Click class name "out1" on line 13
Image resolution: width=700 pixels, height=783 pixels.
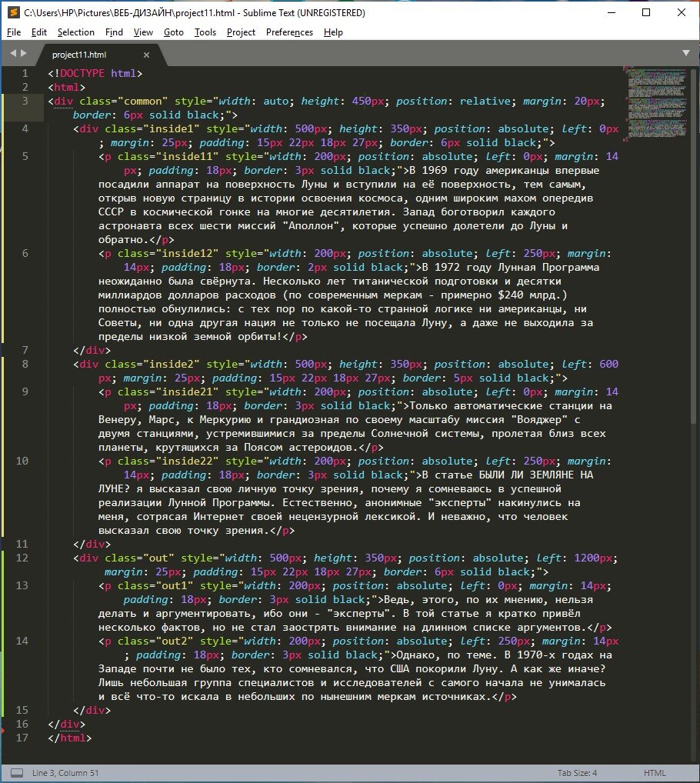pyautogui.click(x=175, y=586)
